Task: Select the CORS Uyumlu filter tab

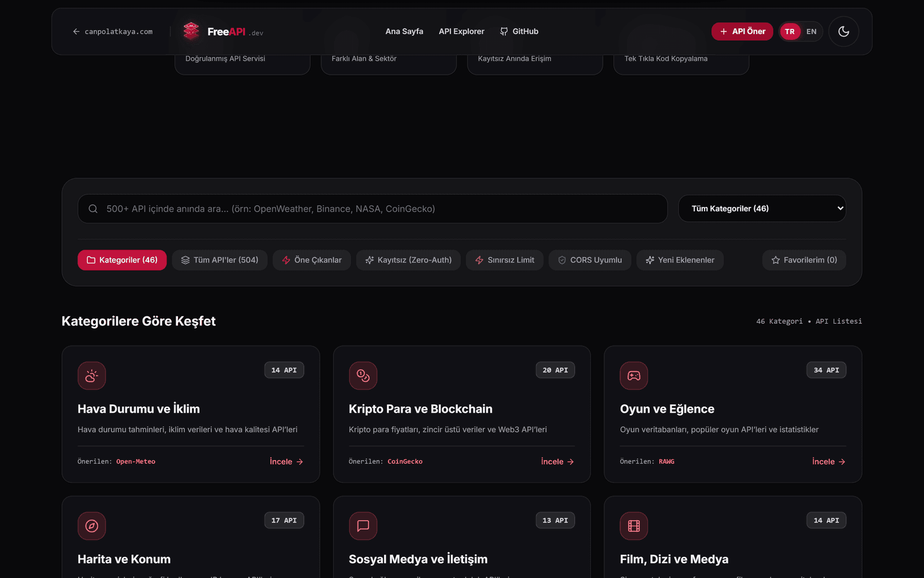Action: point(590,260)
